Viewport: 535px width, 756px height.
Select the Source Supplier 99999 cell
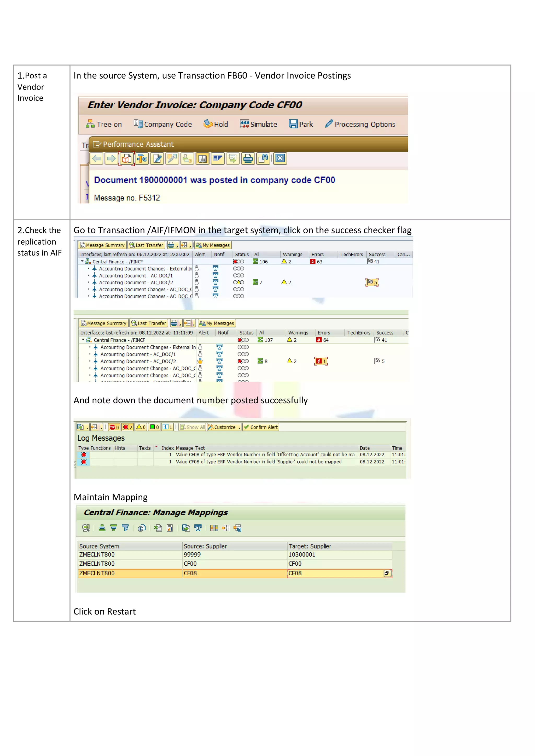(235, 554)
